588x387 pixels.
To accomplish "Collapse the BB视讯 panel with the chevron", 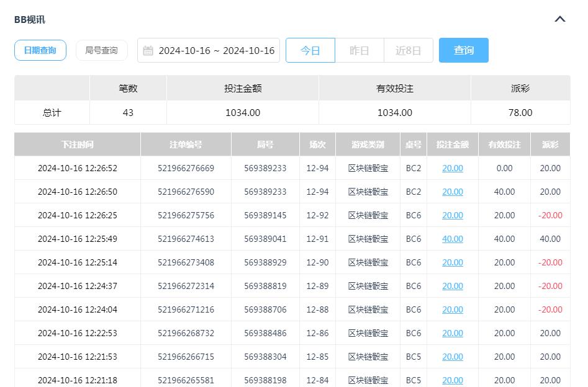I will [559, 19].
